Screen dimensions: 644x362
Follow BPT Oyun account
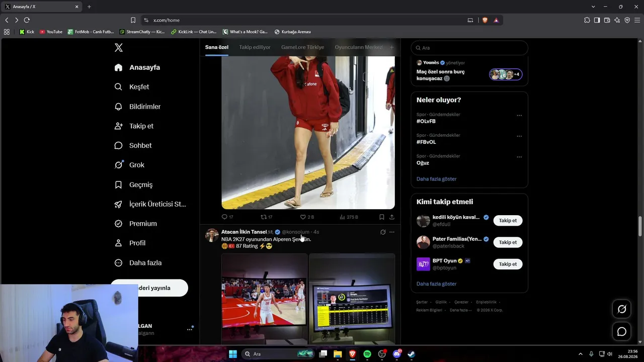508,264
